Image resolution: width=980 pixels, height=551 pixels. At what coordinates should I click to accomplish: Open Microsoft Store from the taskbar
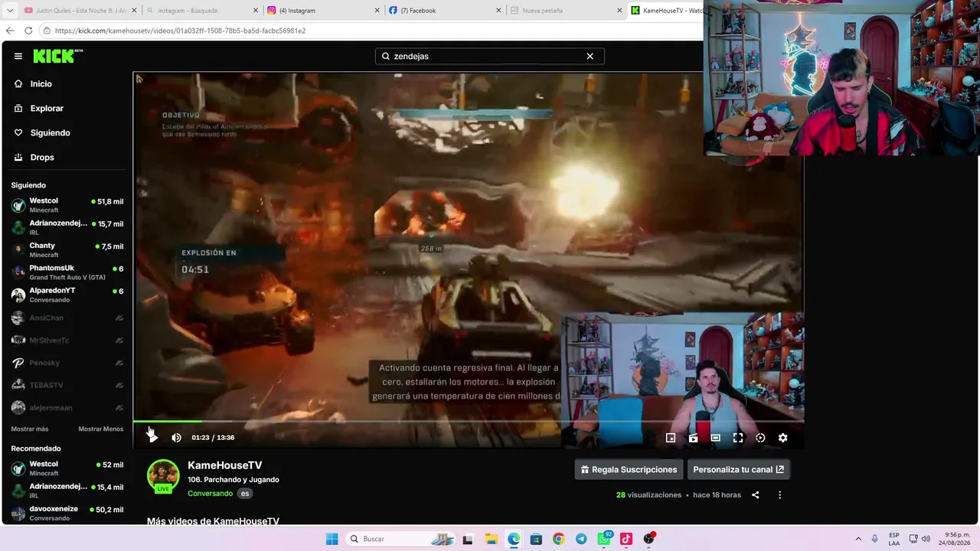pos(536,539)
